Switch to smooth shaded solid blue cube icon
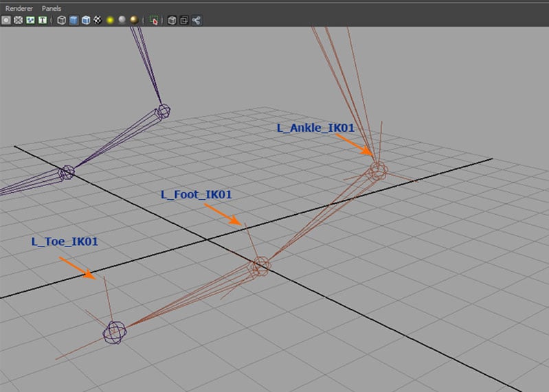This screenshot has width=549, height=392. 74,21
